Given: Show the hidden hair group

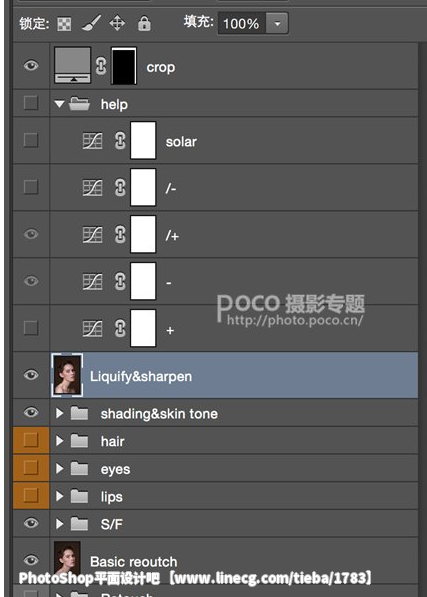Looking at the screenshot, I should tap(31, 440).
